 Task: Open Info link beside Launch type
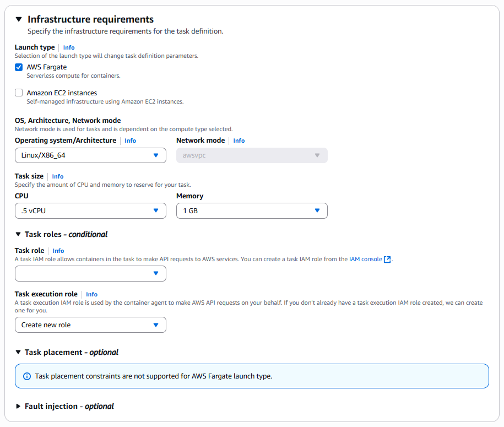tap(69, 47)
